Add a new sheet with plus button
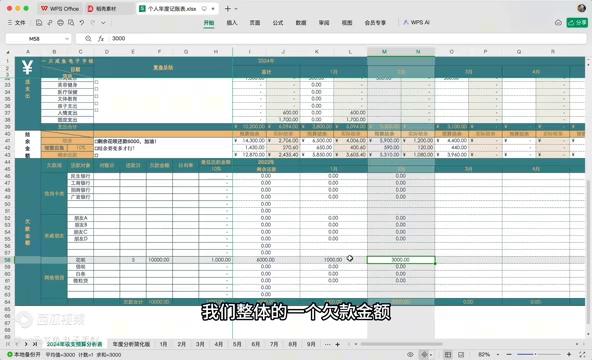Screen dimensions: 592x360 tap(338, 344)
